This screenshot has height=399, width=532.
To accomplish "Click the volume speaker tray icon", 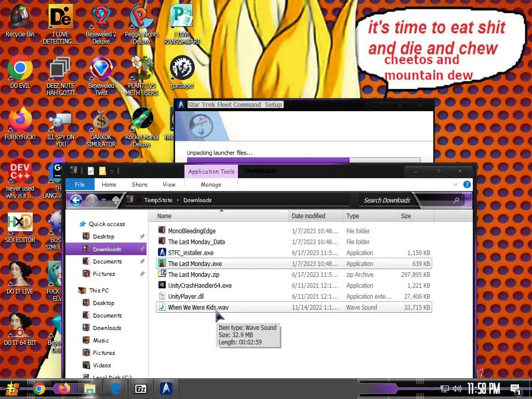I will [457, 389].
